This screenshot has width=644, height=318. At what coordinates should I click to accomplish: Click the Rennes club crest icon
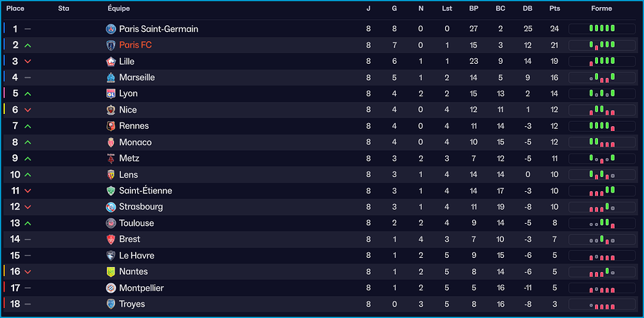111,126
